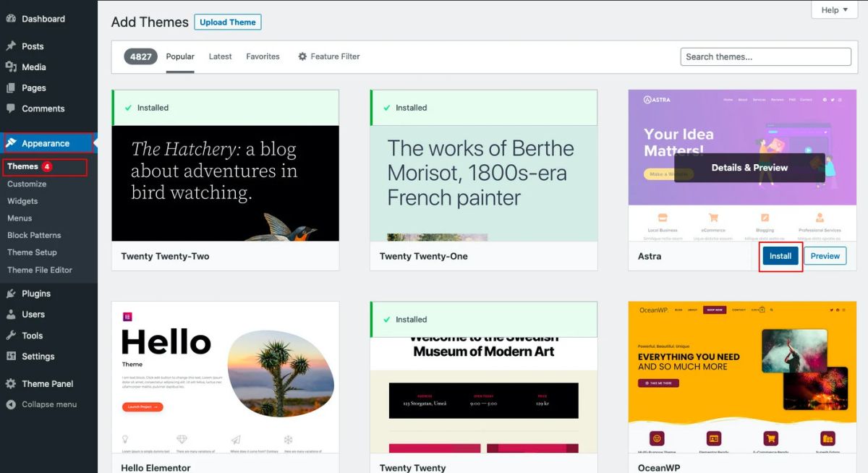Go to Posts in the sidebar

[x=33, y=46]
